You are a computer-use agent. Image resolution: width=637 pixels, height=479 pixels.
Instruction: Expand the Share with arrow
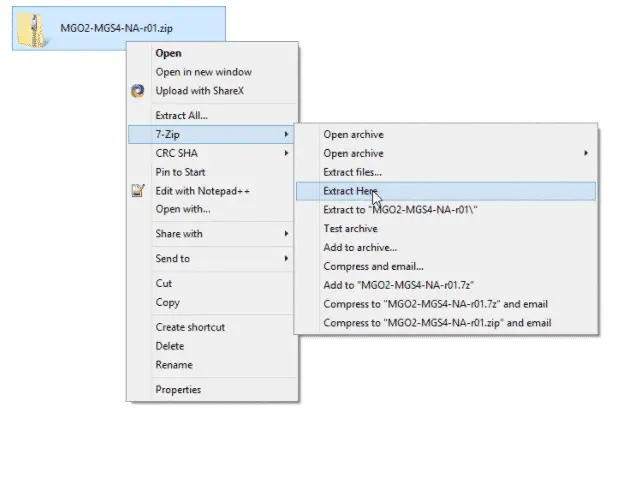(x=286, y=234)
